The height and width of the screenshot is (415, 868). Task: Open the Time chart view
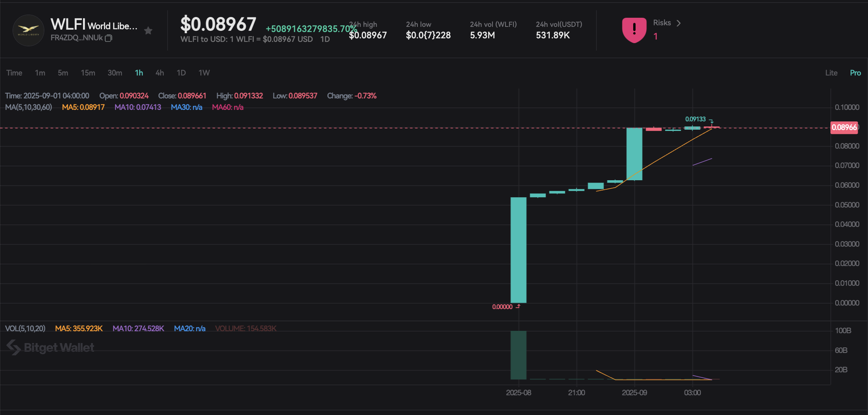click(x=14, y=73)
